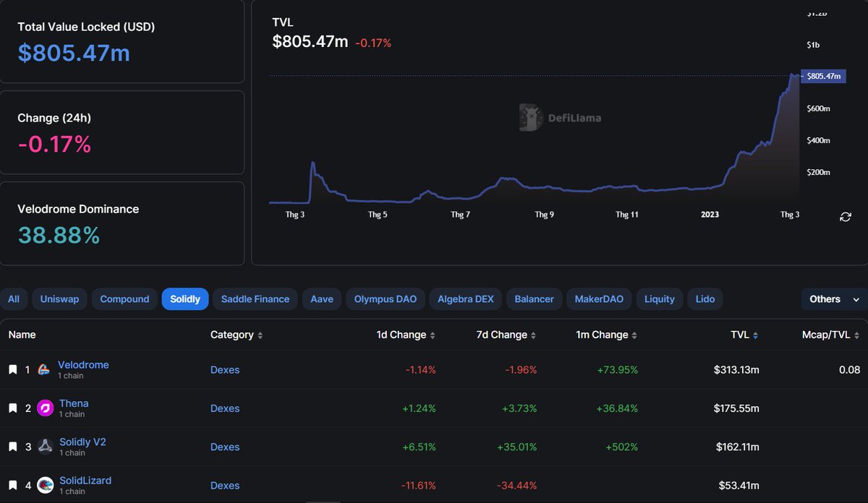The height and width of the screenshot is (503, 868).
Task: Click Solidly V2 7d change +35.01% cell
Action: [x=516, y=447]
